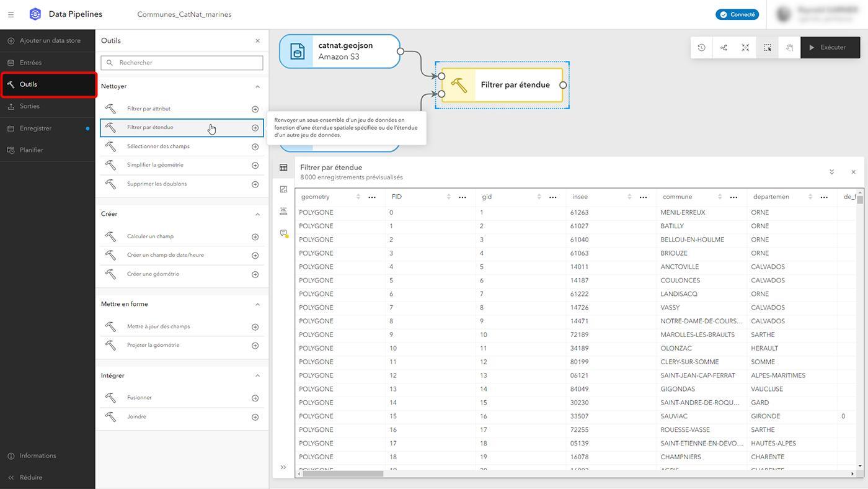Image resolution: width=868 pixels, height=489 pixels.
Task: Open the hamburger menu next to Data Pipelines
Action: click(11, 14)
